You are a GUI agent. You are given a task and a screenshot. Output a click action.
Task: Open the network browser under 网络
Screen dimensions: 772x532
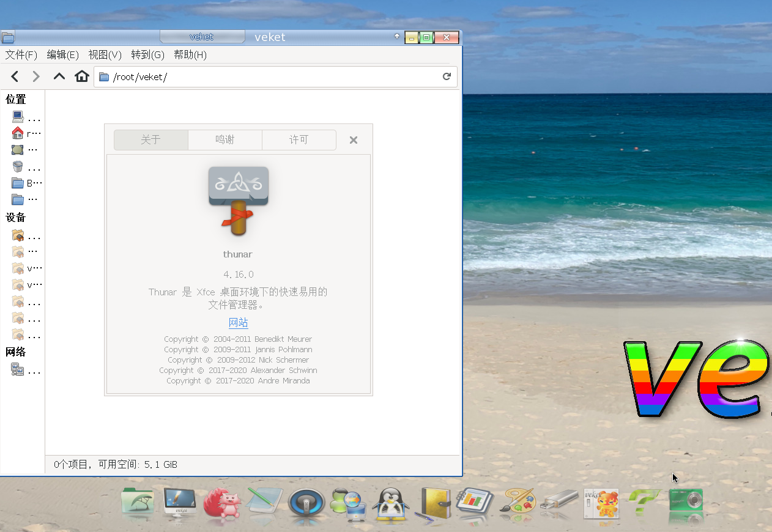tap(18, 368)
